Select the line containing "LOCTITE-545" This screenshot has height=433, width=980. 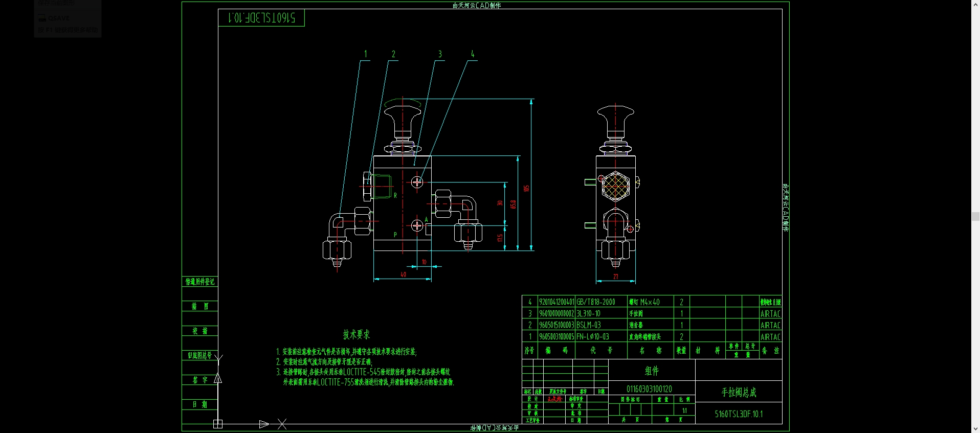click(363, 372)
